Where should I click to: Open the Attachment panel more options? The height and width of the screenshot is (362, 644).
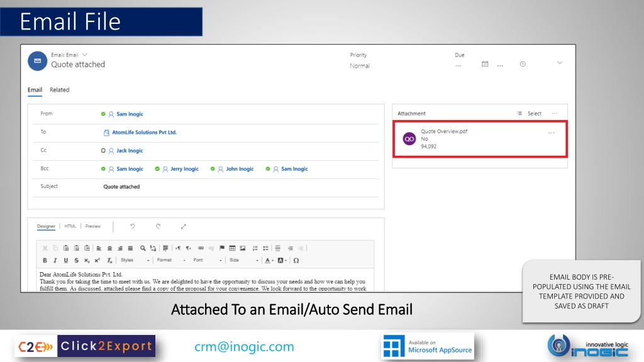pos(555,113)
